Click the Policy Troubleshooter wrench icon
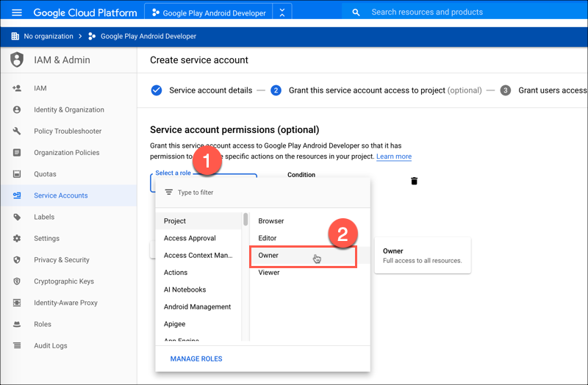 17,132
